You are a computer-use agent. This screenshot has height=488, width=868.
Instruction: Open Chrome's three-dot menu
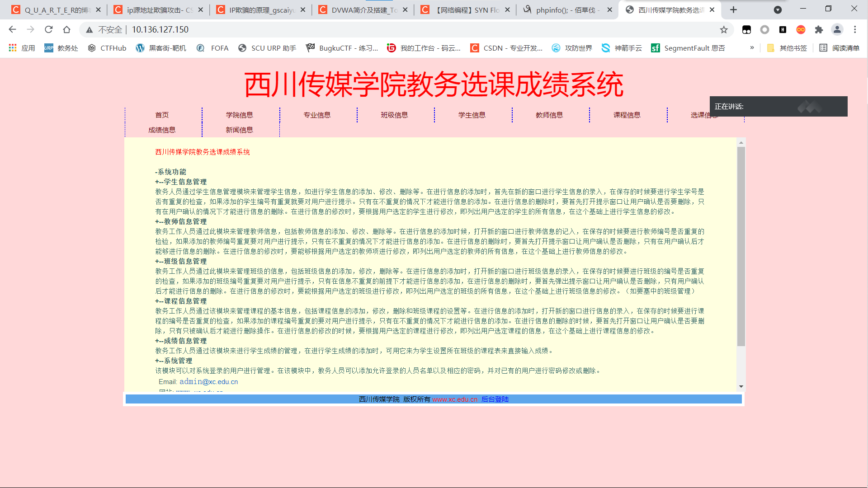pyautogui.click(x=855, y=29)
